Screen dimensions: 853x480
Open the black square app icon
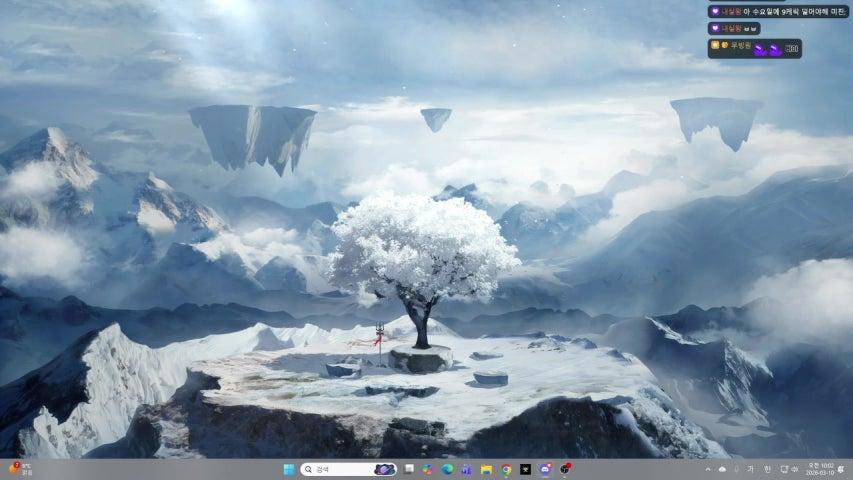click(526, 469)
